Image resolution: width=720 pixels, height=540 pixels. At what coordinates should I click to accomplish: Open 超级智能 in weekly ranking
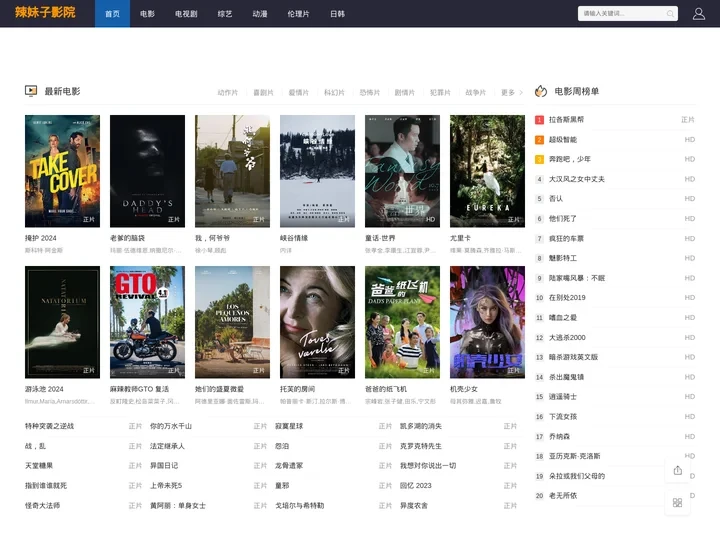point(562,139)
